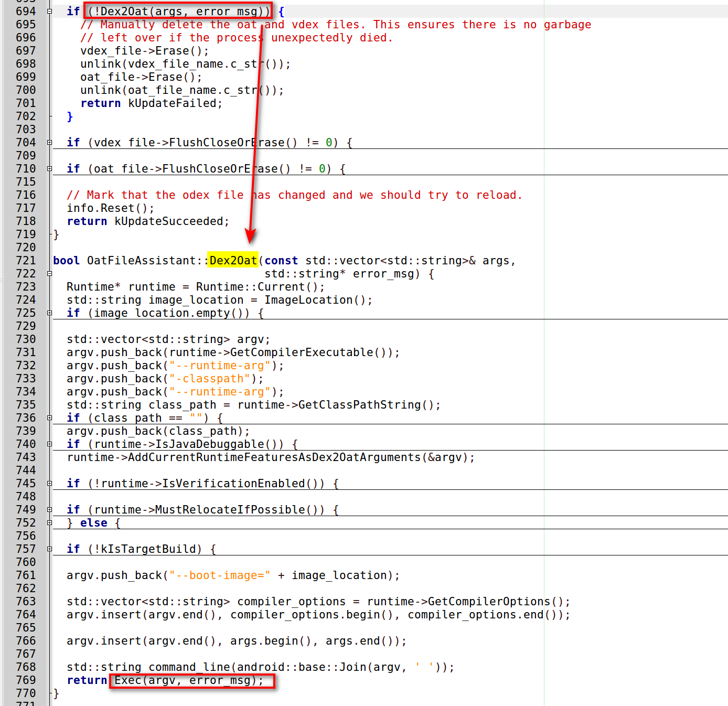Image resolution: width=728 pixels, height=706 pixels.
Task: Click 'OatFileAssistant::' class qualifier
Action: (148, 261)
